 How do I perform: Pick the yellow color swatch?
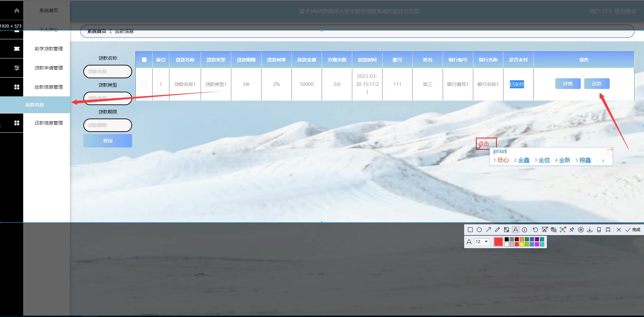(522, 244)
